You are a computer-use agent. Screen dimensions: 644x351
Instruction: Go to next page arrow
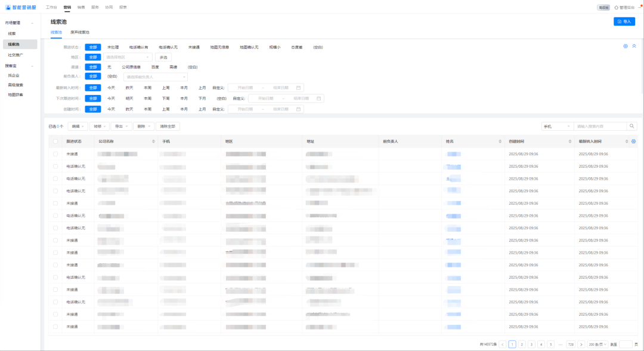click(x=581, y=344)
